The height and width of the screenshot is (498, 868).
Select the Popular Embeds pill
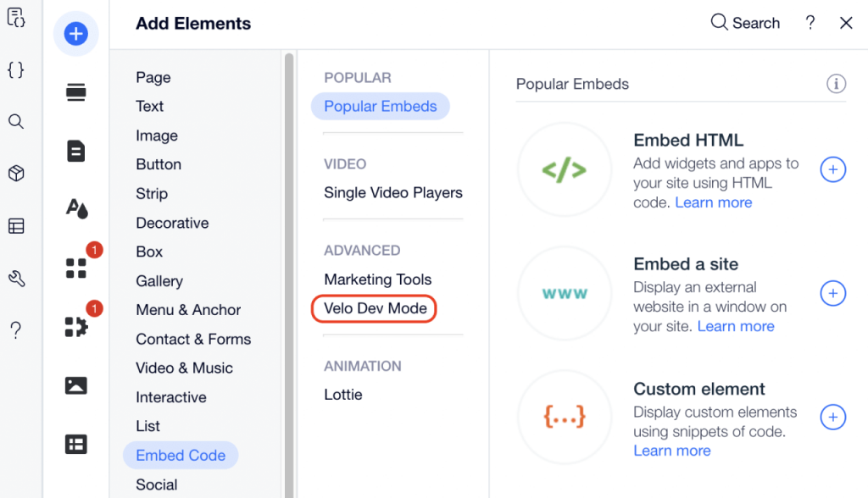(x=380, y=106)
